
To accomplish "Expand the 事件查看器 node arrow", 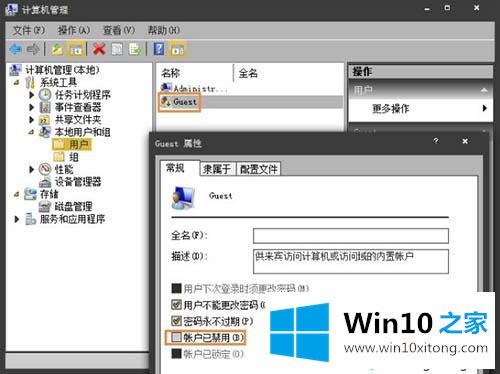I will coord(32,107).
